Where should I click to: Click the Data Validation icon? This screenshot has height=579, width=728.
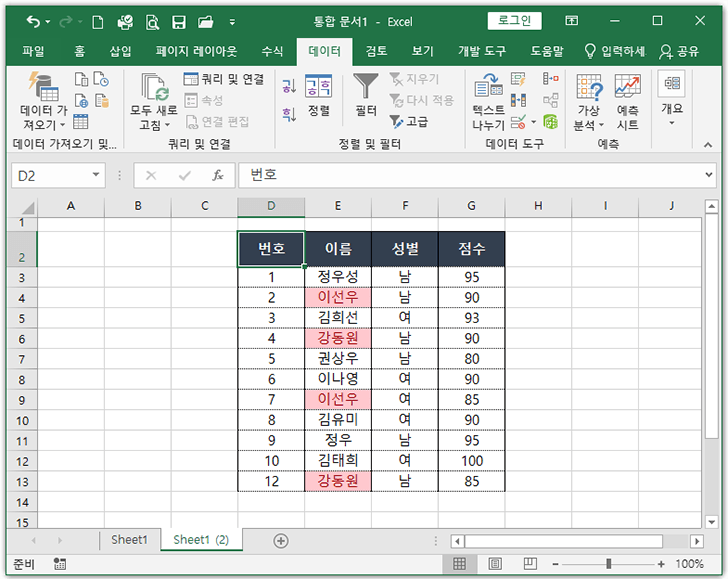point(518,122)
